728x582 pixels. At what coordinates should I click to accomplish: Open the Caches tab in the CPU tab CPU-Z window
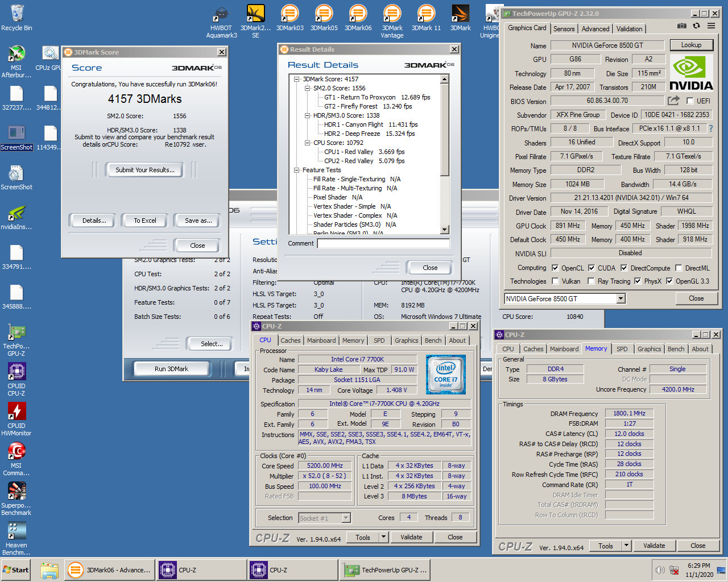pyautogui.click(x=290, y=340)
